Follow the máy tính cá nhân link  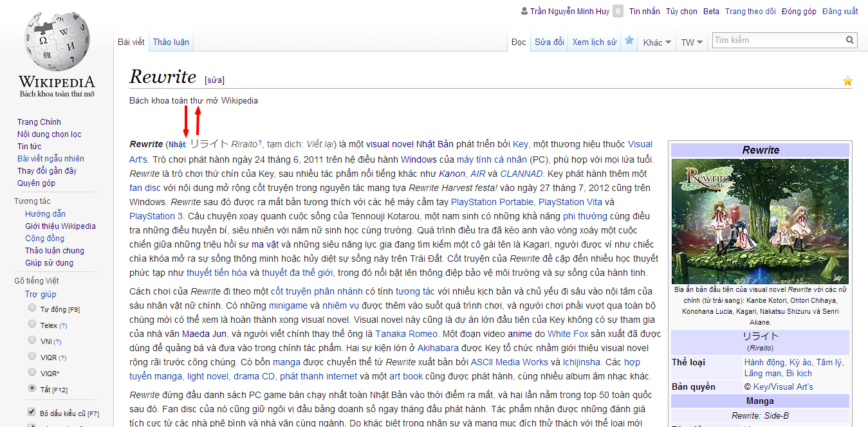492,159
